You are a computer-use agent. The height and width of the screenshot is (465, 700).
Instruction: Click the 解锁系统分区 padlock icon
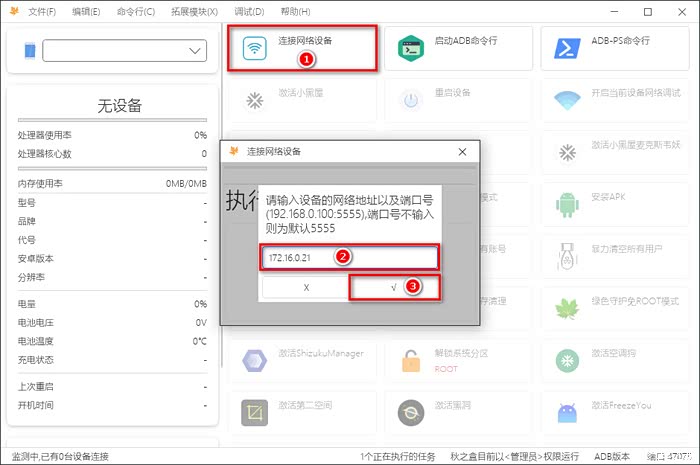(411, 361)
